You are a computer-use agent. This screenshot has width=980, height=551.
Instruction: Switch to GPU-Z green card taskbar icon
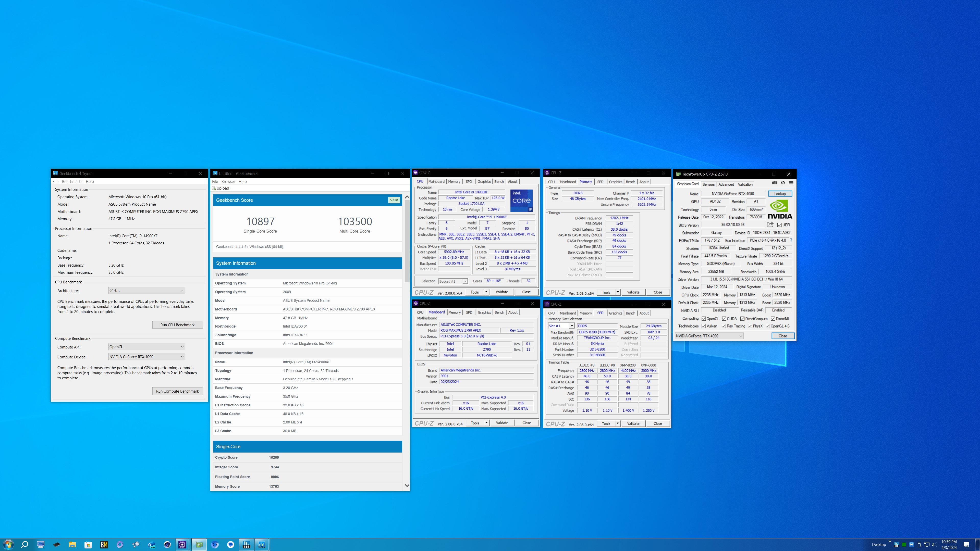click(199, 545)
